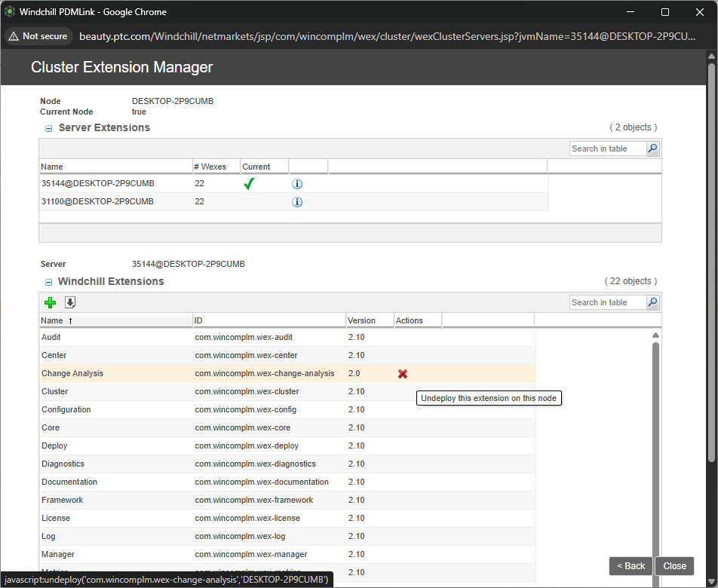Collapse the Server Extensions section
The image size is (718, 588).
pos(49,129)
